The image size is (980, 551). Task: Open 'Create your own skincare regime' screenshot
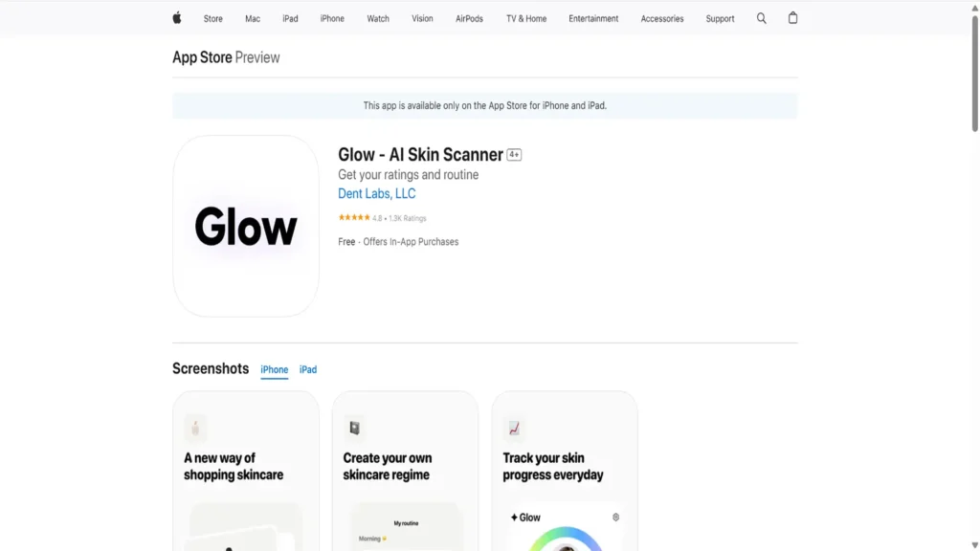[x=405, y=471]
